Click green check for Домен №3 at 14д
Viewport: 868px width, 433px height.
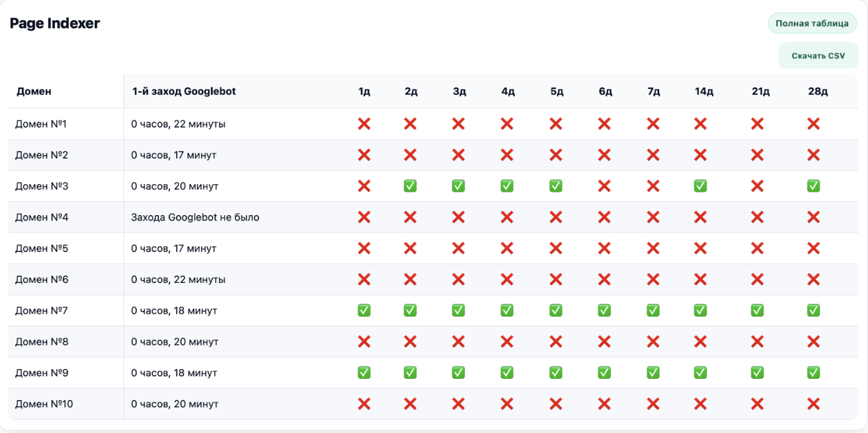point(700,186)
